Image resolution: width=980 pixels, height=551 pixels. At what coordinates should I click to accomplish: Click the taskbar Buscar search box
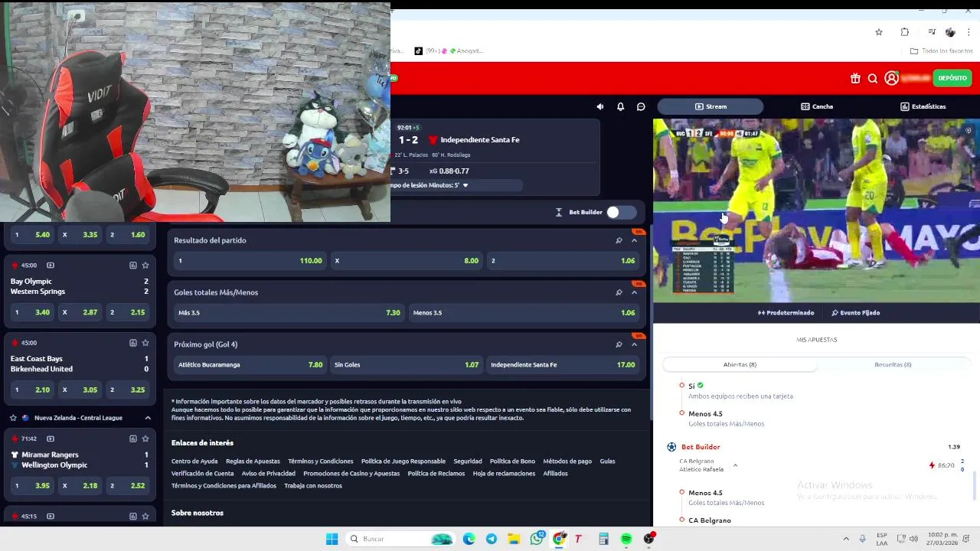pyautogui.click(x=400, y=539)
